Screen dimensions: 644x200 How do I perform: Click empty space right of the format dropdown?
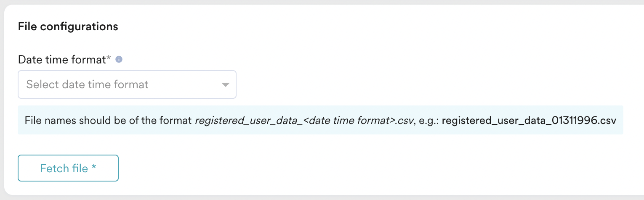(x=421, y=84)
